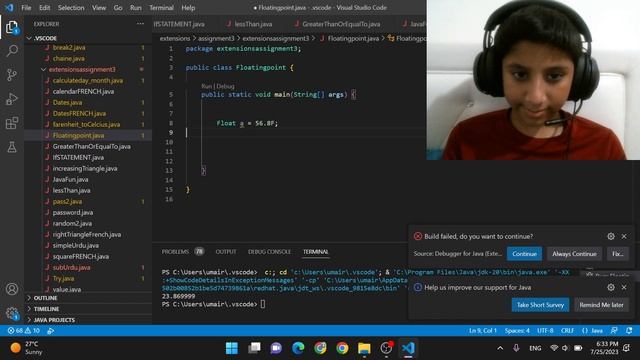Open Explorer more actions ellipsis
This screenshot has width=640, height=360.
point(140,24)
